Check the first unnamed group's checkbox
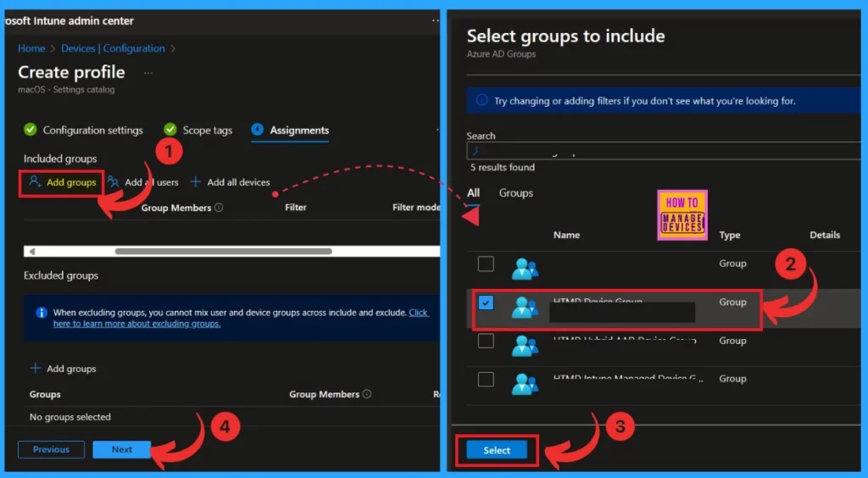Screen dimensions: 868x478 tap(486, 264)
